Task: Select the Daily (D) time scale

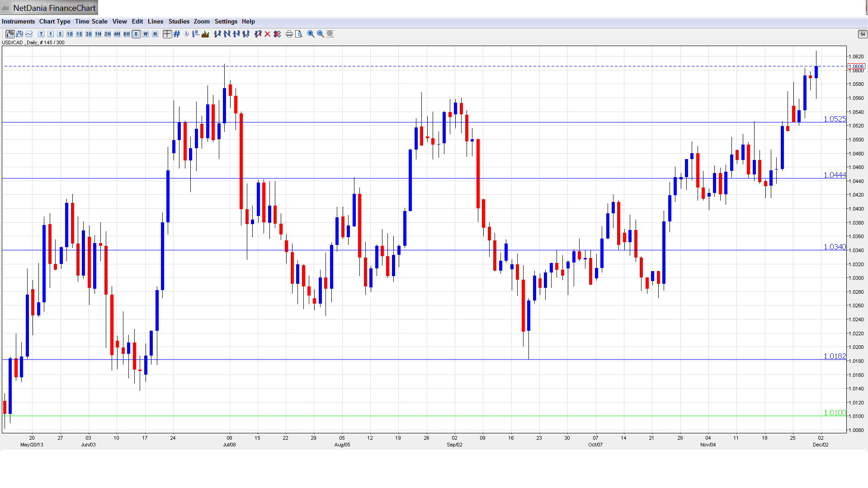Action: (136, 34)
